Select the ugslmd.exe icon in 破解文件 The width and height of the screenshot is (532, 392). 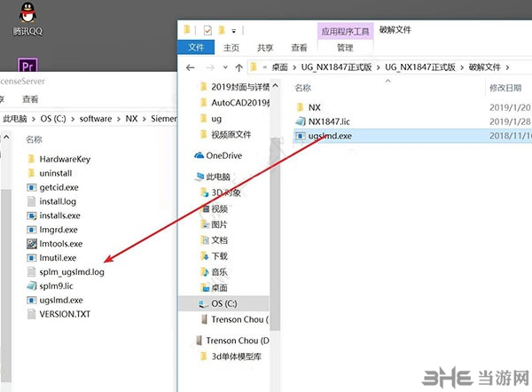click(x=300, y=136)
